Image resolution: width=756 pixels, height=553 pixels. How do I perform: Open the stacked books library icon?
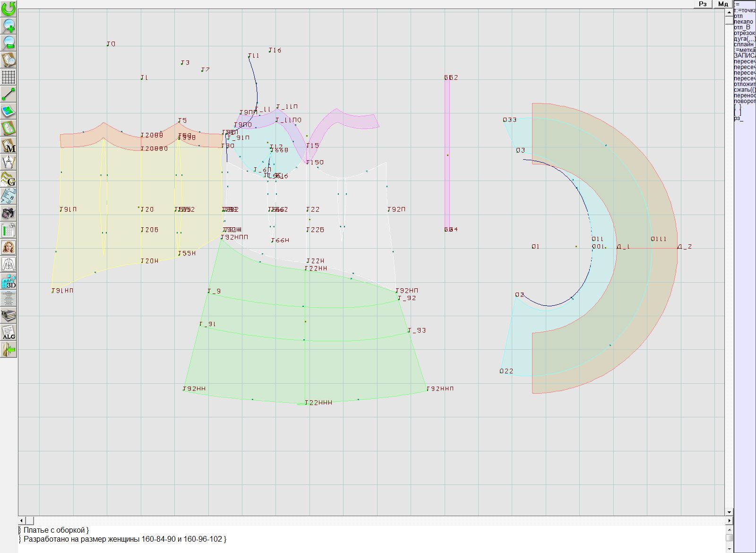point(9,315)
